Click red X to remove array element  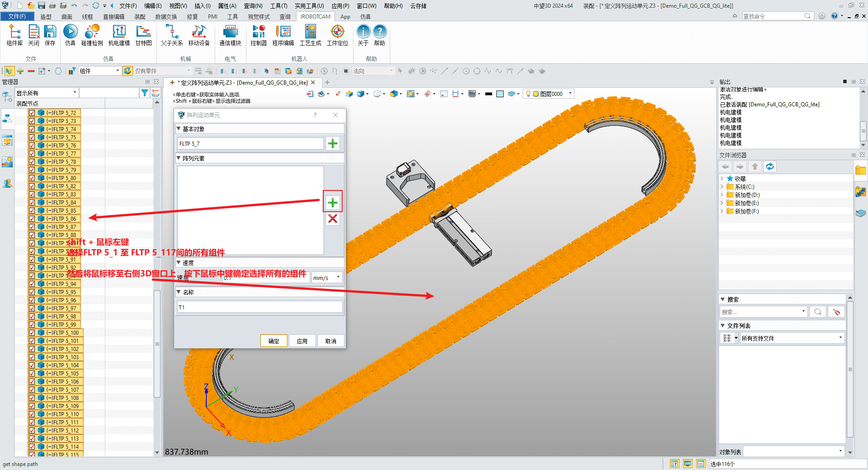[333, 219]
